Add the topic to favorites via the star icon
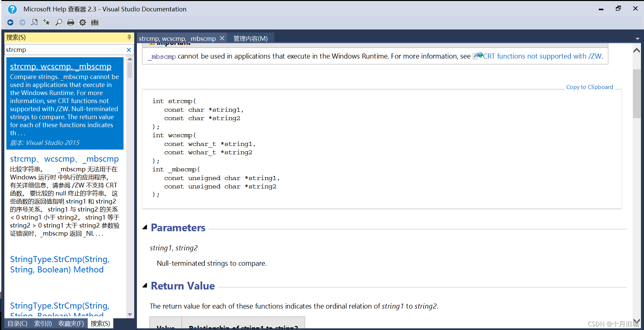644x330 pixels. (x=46, y=22)
